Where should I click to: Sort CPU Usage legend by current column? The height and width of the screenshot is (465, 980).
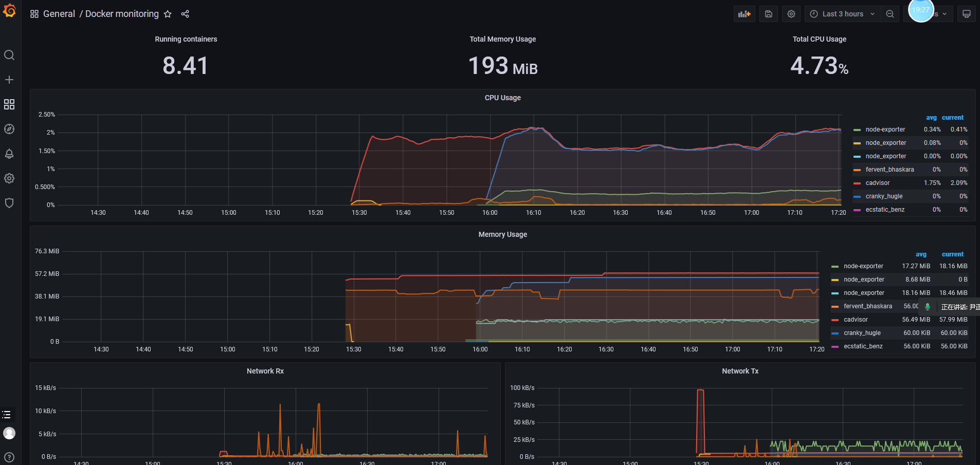click(953, 118)
